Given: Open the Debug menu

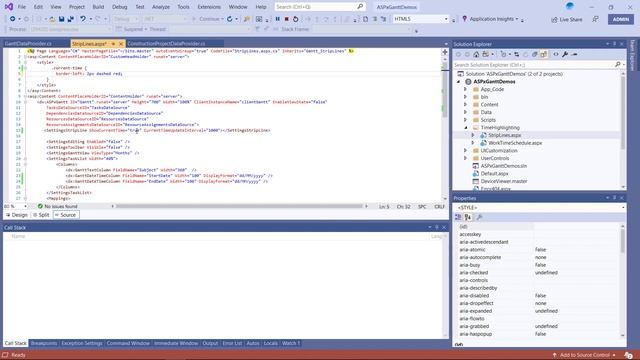Looking at the screenshot, I should (x=120, y=7).
